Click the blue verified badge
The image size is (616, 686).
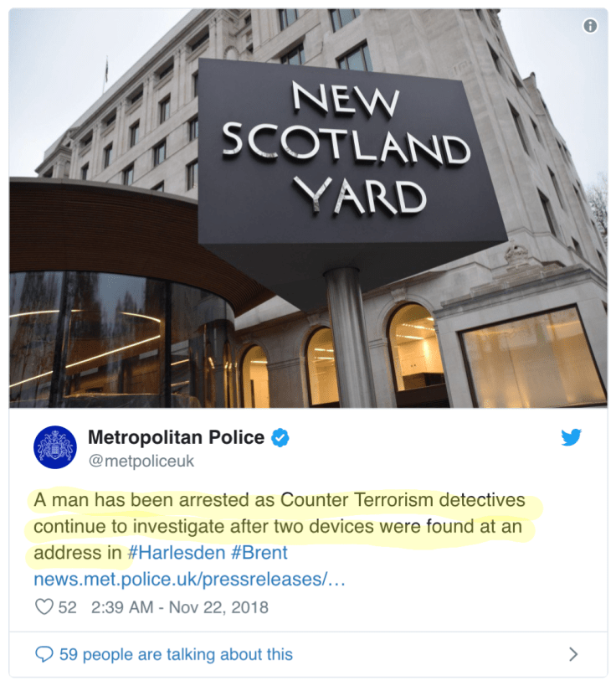coord(280,437)
